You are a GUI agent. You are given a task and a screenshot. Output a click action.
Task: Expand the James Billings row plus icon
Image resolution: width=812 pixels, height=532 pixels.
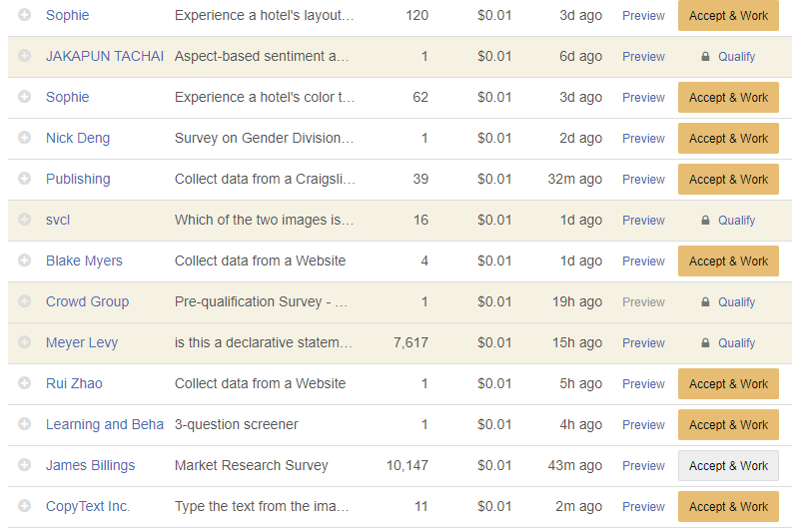pos(25,465)
